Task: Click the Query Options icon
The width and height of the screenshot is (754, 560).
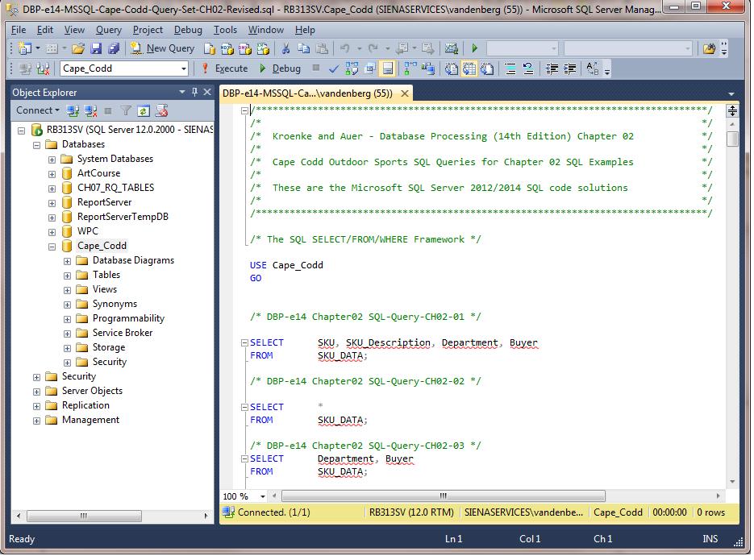Action: pyautogui.click(x=370, y=69)
